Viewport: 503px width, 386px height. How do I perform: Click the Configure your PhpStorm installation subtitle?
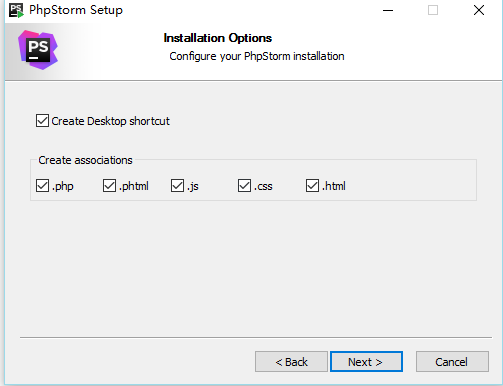click(257, 56)
